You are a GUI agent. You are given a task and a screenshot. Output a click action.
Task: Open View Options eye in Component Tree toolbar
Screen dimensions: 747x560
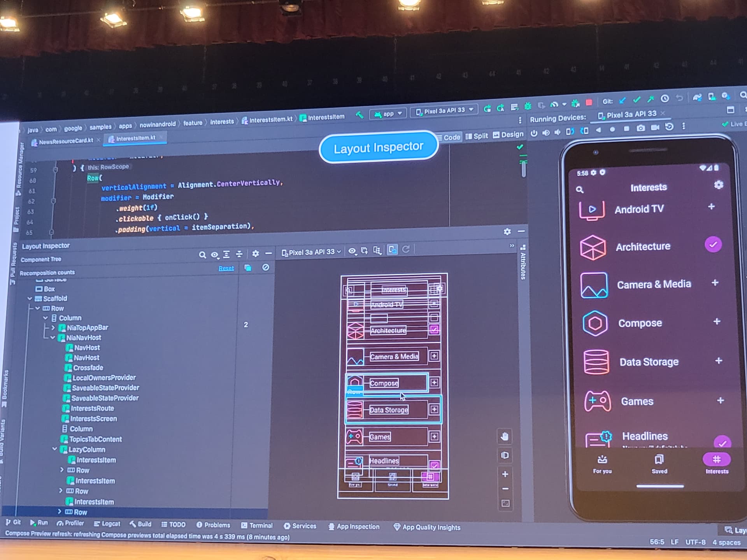(214, 255)
